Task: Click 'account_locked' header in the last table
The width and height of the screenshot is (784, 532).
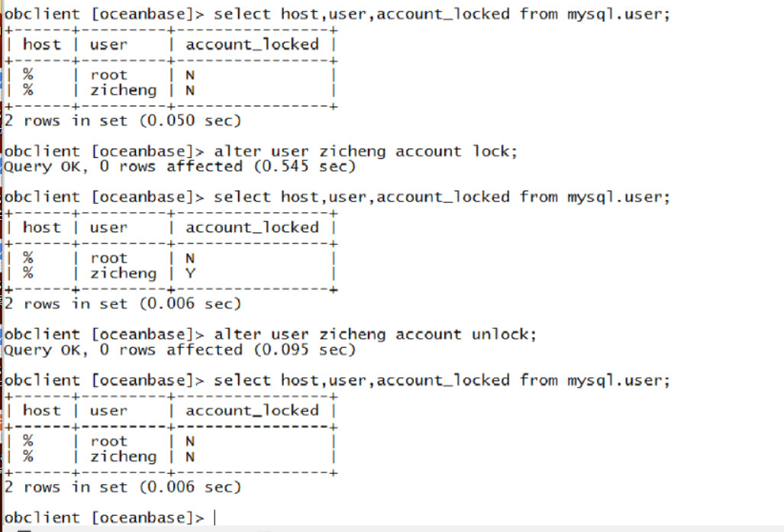Action: (252, 411)
